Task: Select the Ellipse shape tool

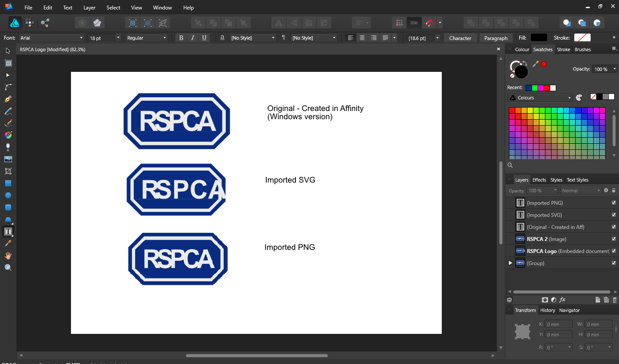Action: (x=8, y=195)
